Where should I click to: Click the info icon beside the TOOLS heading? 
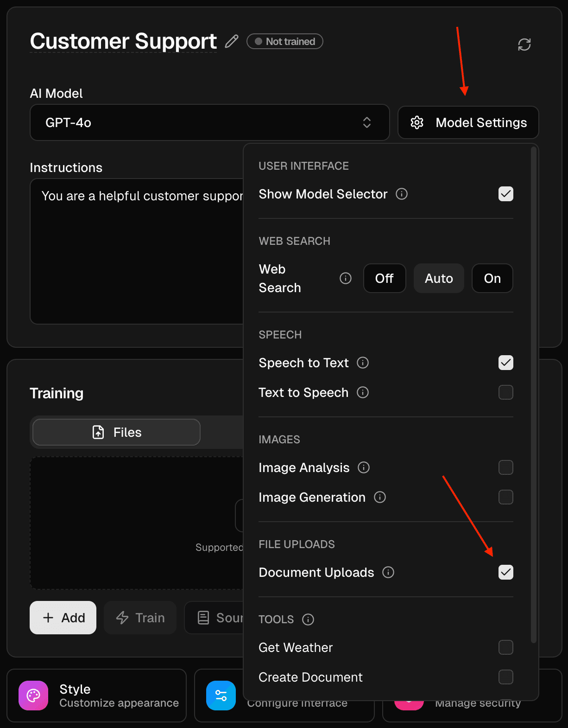(x=308, y=619)
